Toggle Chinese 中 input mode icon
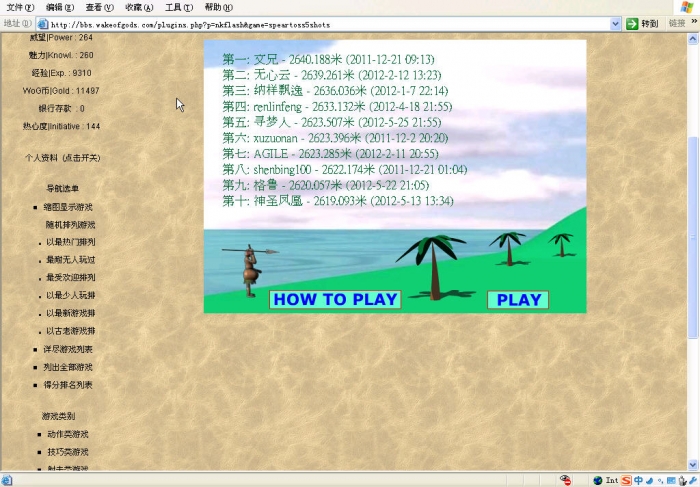This screenshot has height=487, width=700. 638,480
